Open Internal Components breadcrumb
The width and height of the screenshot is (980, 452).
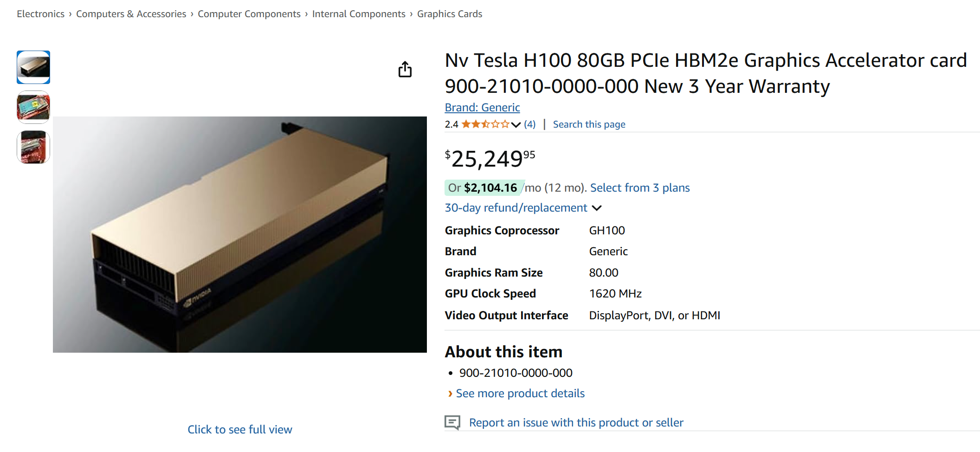click(359, 14)
